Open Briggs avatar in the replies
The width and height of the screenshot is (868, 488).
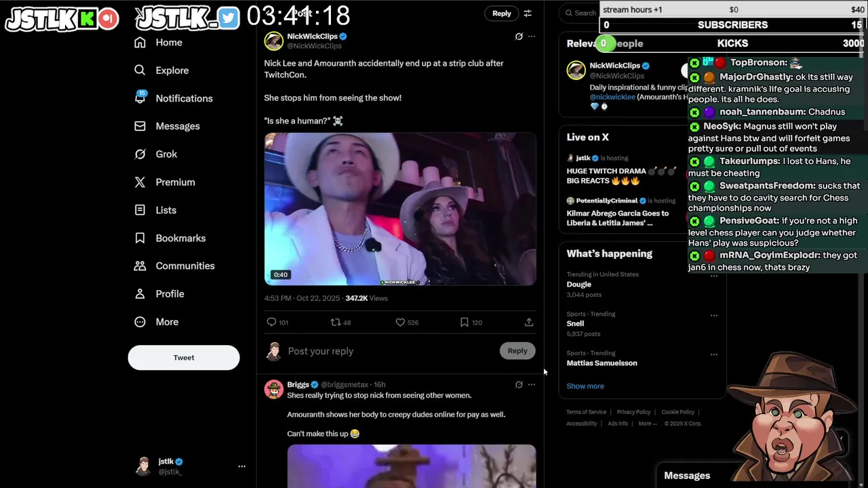coord(274,390)
